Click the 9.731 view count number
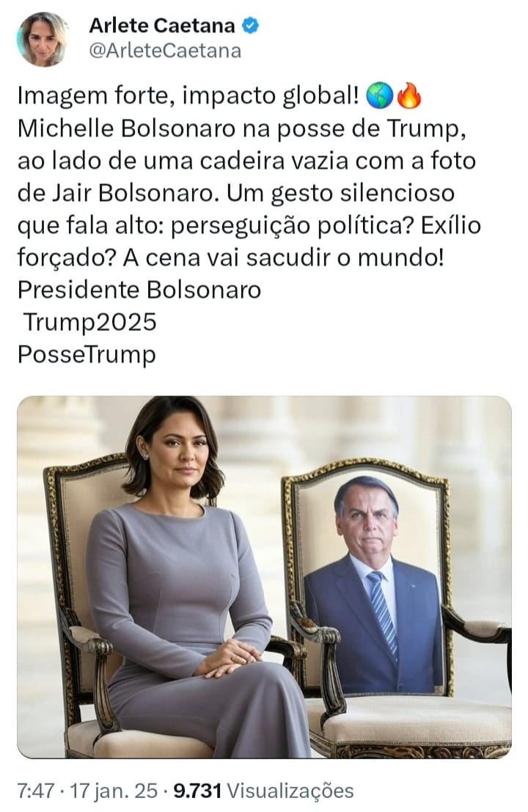This screenshot has height=812, width=528. [x=197, y=791]
